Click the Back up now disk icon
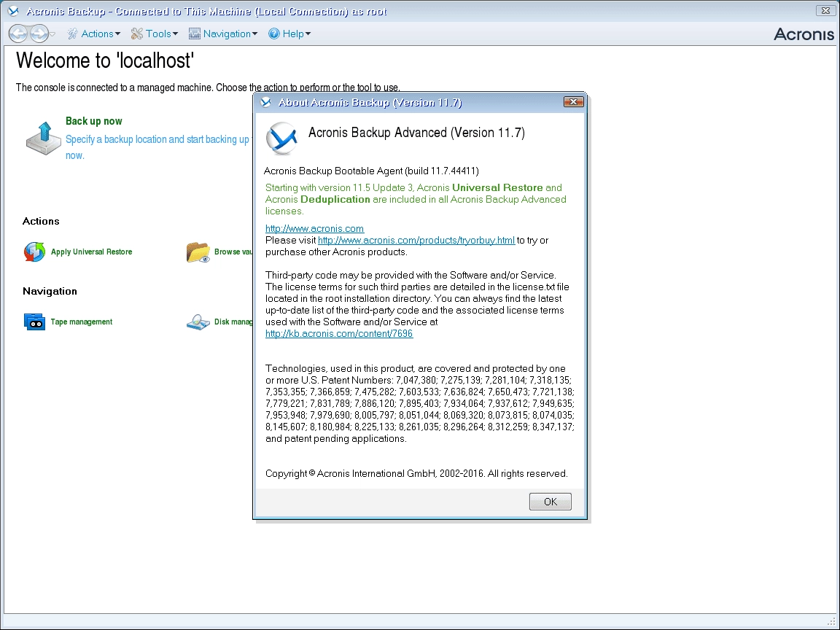840x630 pixels. [44, 139]
